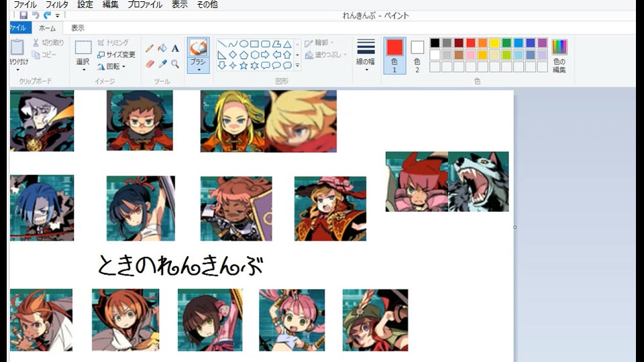Click the 貼り付け clipboard paste icon
Image resolution: width=644 pixels, height=362 pixels.
click(17, 47)
